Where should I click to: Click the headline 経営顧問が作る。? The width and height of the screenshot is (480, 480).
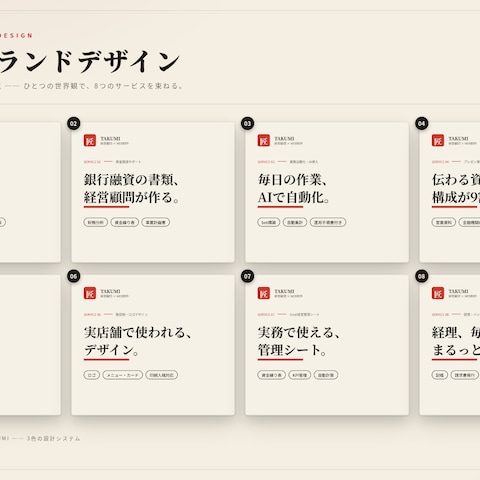pyautogui.click(x=132, y=197)
